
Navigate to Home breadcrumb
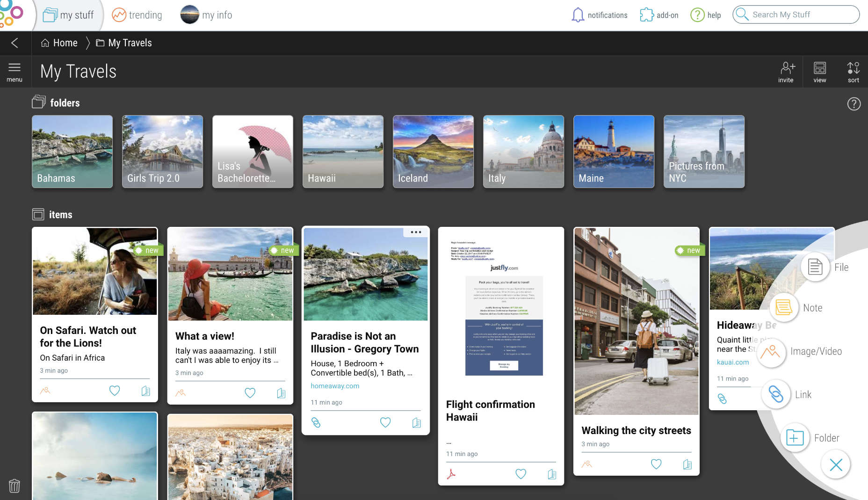tap(59, 43)
